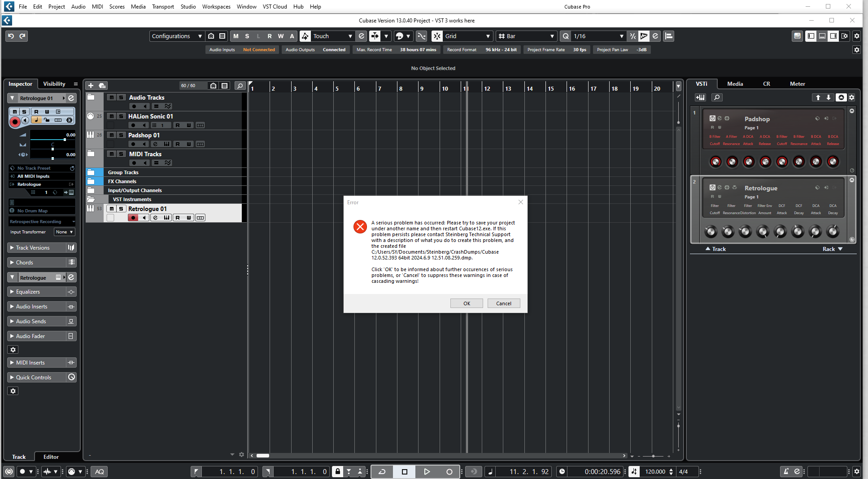This screenshot has width=868, height=479.
Task: Switch to the Meter tab in right zone
Action: pyautogui.click(x=797, y=84)
